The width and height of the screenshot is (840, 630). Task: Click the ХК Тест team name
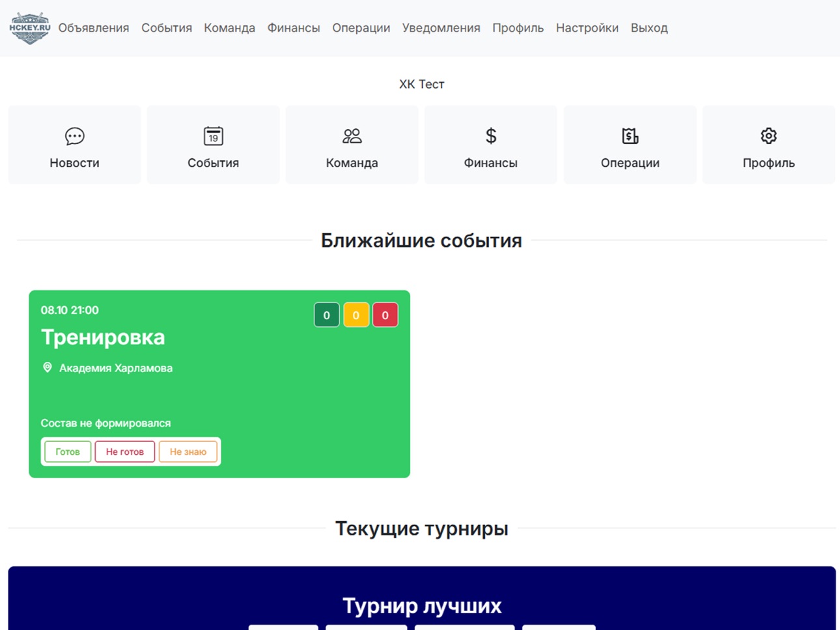(x=421, y=84)
